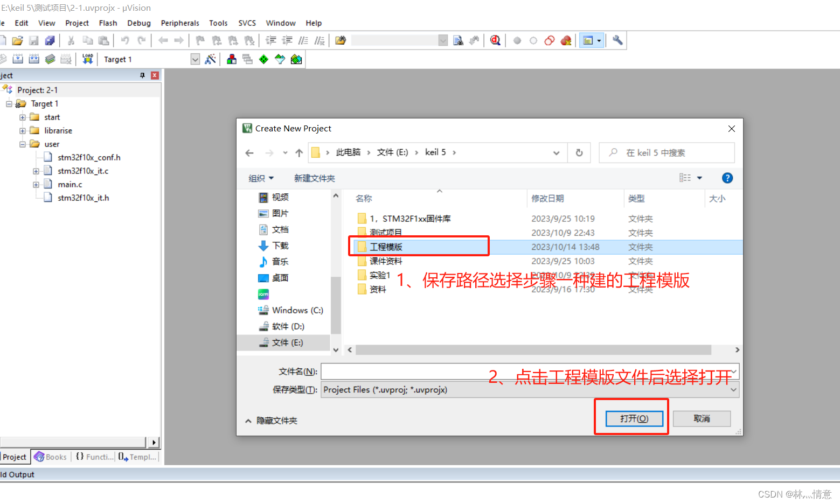Screen dimensions: 840x504
Task: Click the Undo arrow icon
Action: point(125,40)
